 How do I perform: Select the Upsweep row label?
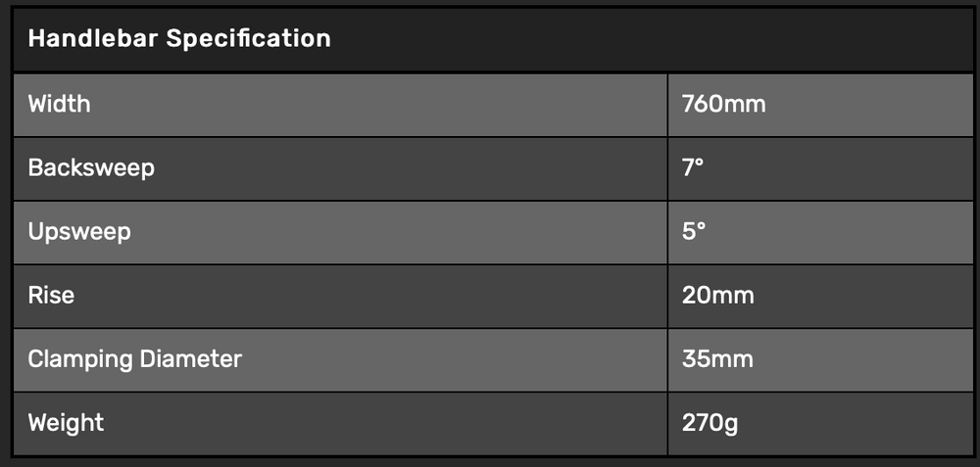[79, 232]
